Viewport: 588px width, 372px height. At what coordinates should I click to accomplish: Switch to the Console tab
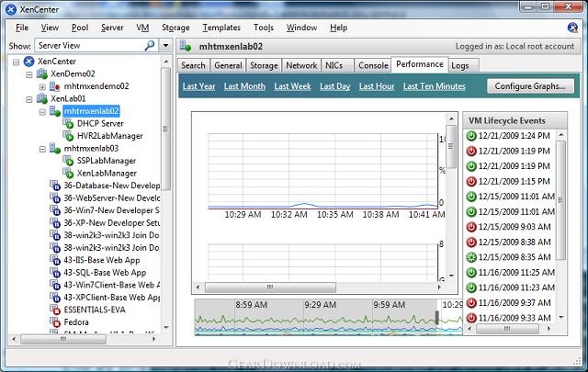(373, 65)
